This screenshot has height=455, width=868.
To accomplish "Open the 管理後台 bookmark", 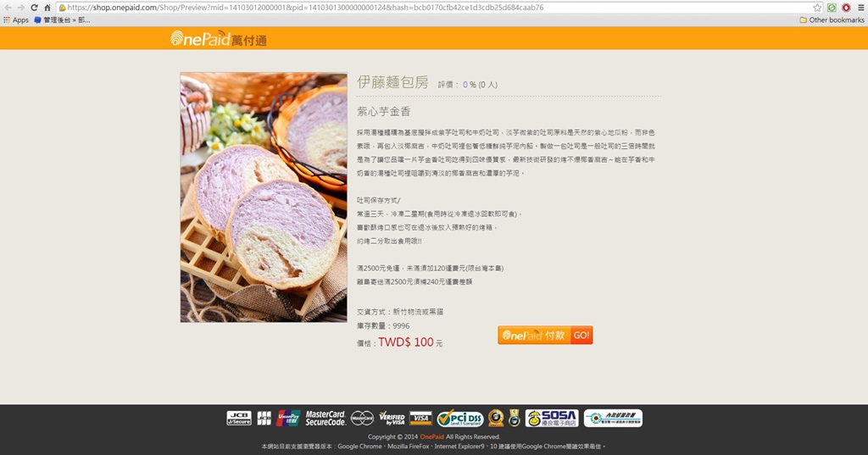I will pyautogui.click(x=62, y=20).
